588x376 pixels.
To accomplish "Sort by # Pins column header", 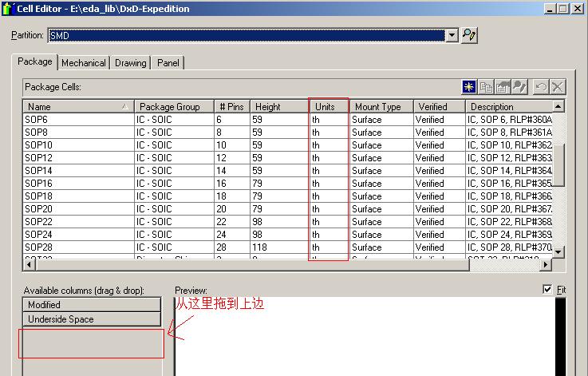I will pyautogui.click(x=231, y=107).
